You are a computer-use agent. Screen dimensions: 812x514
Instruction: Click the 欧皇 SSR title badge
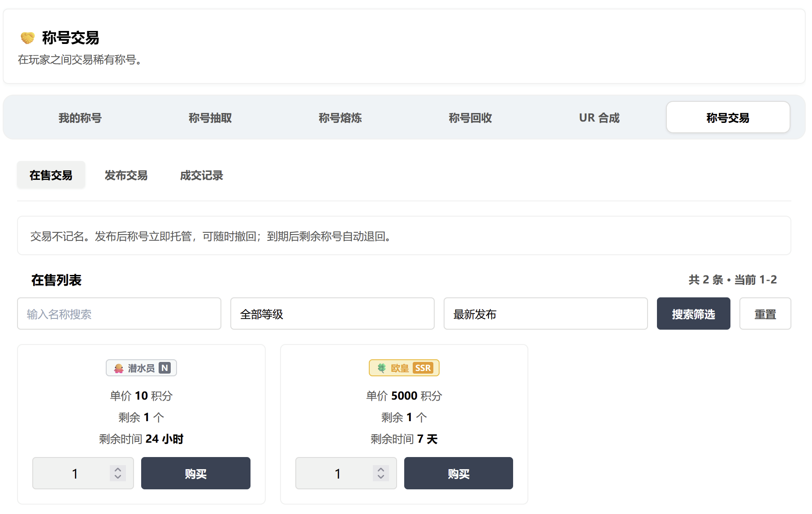click(x=404, y=368)
